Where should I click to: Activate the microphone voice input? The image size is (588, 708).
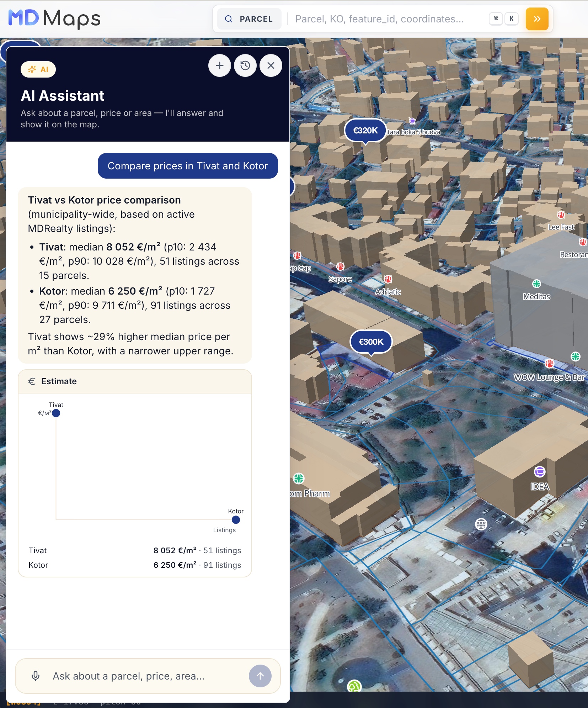[x=36, y=676]
